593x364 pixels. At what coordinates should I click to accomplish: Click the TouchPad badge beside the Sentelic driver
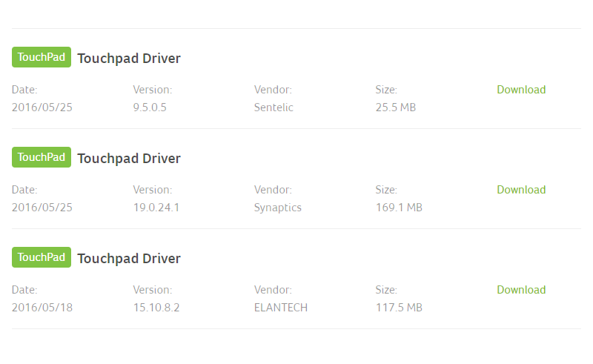pos(42,57)
